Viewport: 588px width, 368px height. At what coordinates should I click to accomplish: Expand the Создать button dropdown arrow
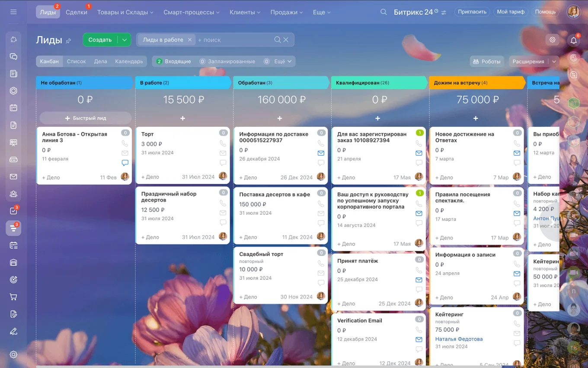(x=125, y=40)
